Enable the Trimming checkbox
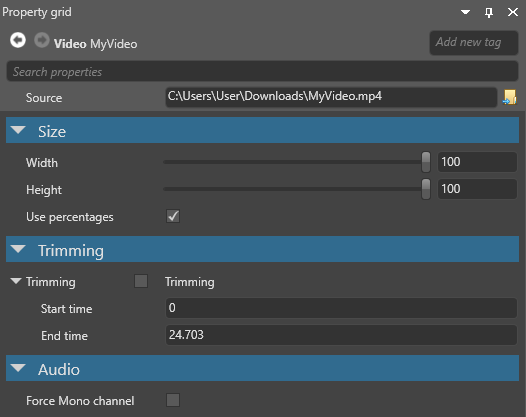526x417 pixels. (141, 281)
